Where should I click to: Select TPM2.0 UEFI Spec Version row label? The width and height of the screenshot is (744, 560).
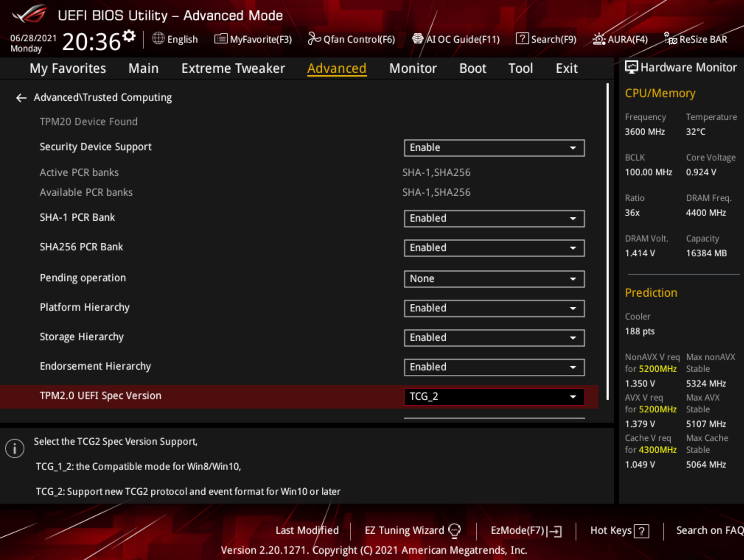click(x=100, y=396)
